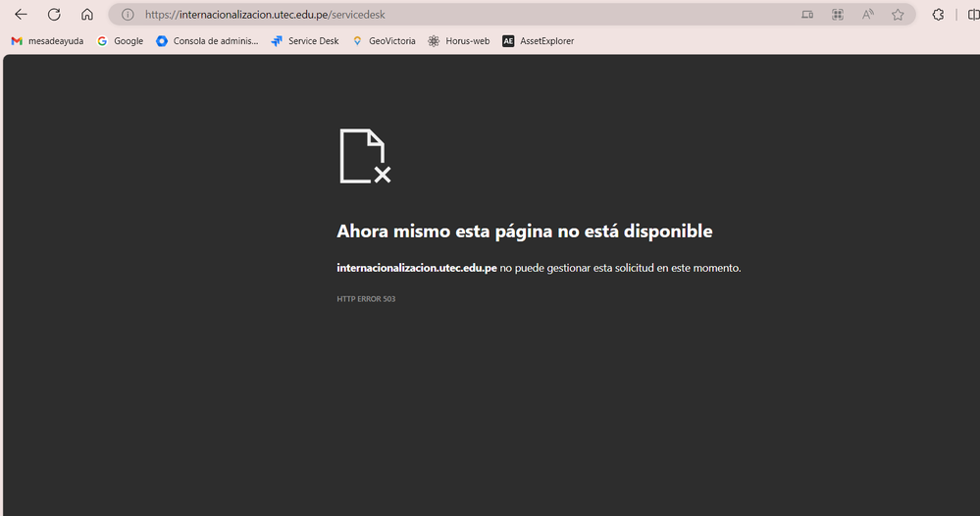
Task: Click the heading "Ahora mismo esta página no está disponible"
Action: [x=525, y=232]
